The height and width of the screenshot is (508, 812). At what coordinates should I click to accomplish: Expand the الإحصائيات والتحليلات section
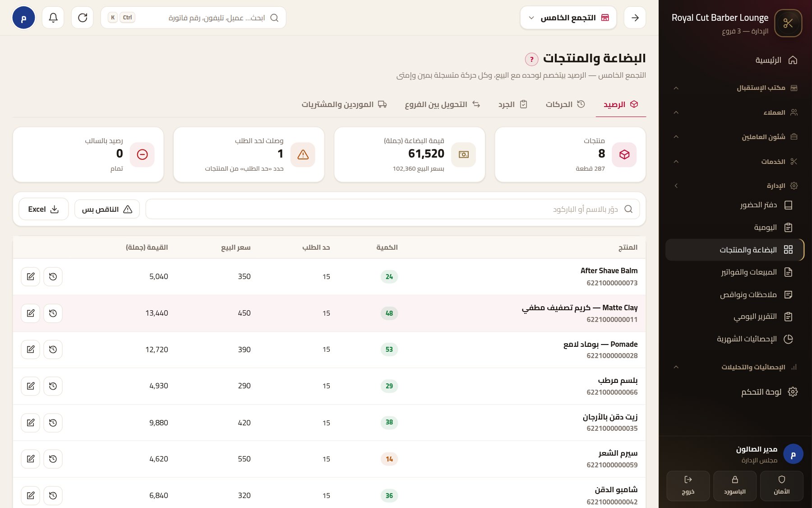click(x=735, y=367)
